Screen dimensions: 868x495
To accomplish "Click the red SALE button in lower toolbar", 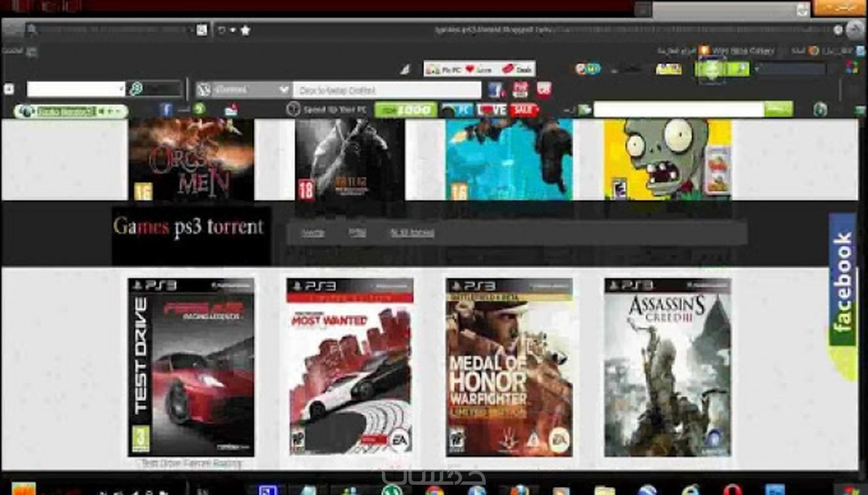I will (x=524, y=110).
